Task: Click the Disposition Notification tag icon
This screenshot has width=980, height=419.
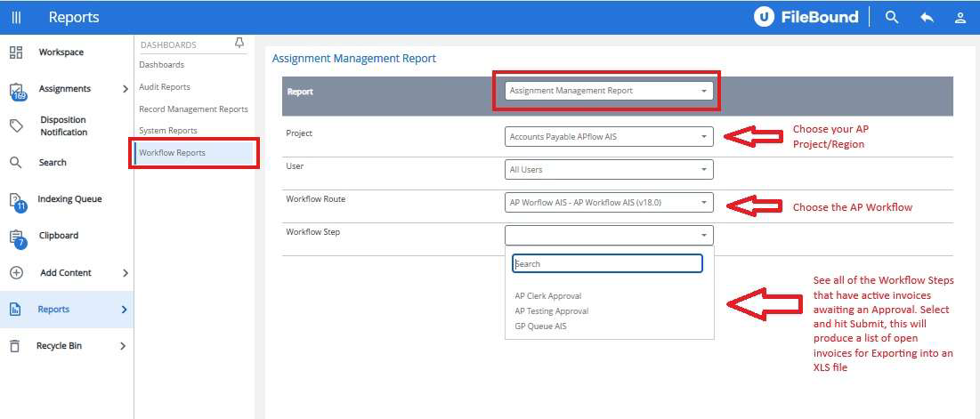Action: click(16, 126)
